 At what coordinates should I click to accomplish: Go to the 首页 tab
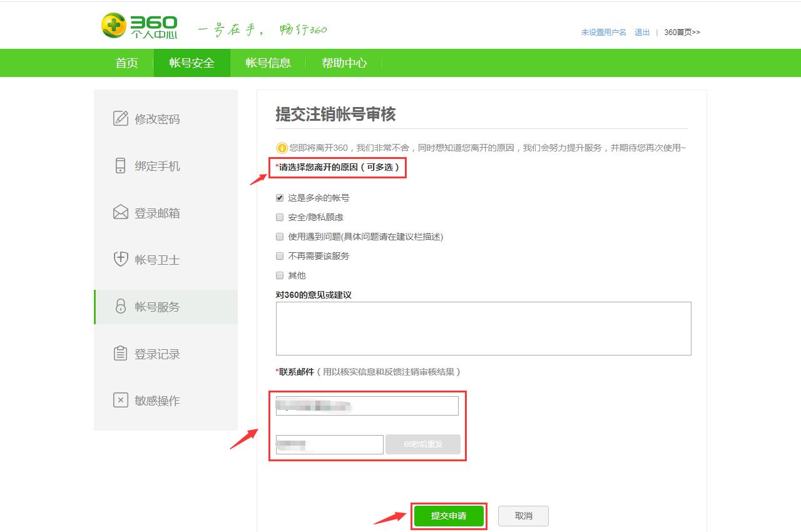126,63
